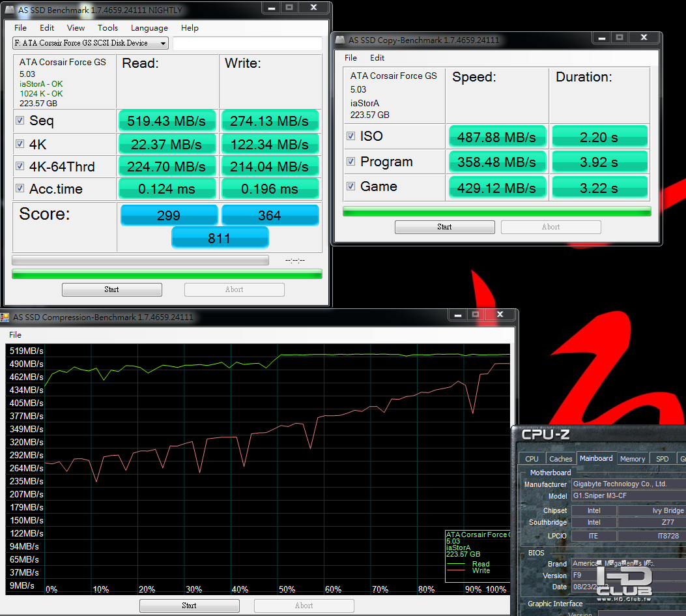Toggle the 4K-64Thrd test checkbox
686x616 pixels.
pyautogui.click(x=20, y=166)
